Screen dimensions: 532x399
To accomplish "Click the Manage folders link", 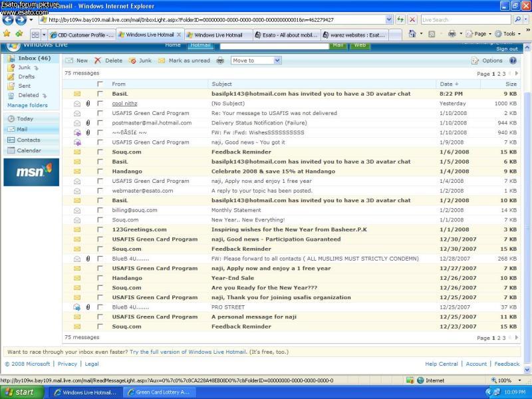I will [27, 106].
